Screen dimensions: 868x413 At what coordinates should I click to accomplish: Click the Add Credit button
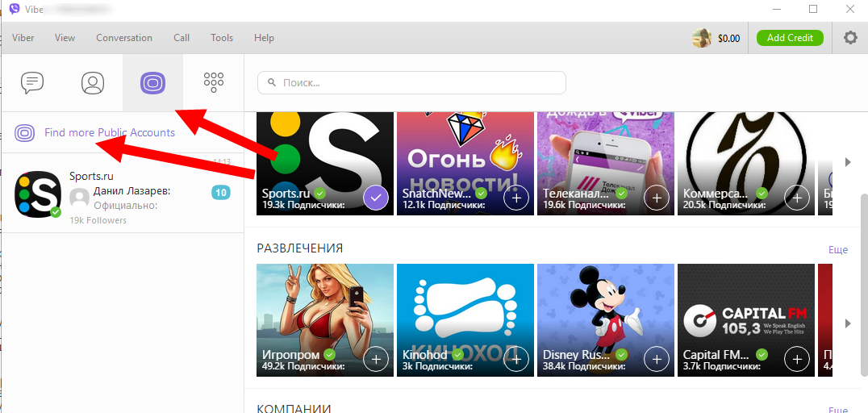[x=790, y=38]
